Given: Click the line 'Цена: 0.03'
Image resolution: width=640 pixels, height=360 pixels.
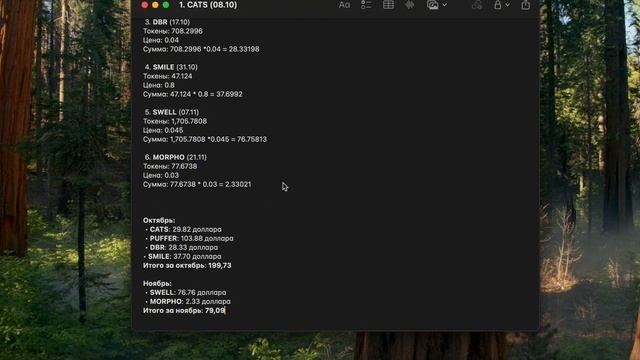Looking at the screenshot, I should [161, 175].
